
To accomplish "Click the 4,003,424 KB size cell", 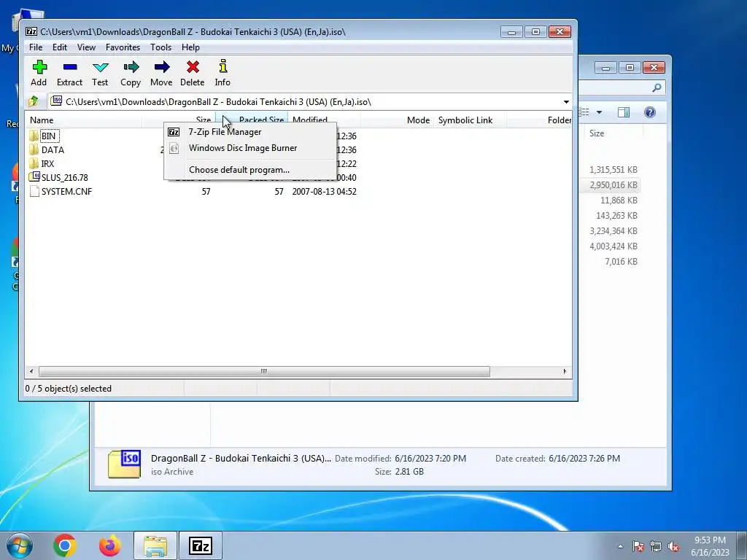I will 613,246.
